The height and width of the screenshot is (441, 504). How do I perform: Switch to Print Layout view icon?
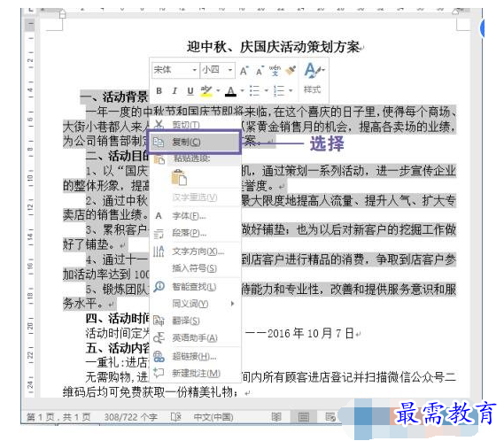[x=303, y=417]
